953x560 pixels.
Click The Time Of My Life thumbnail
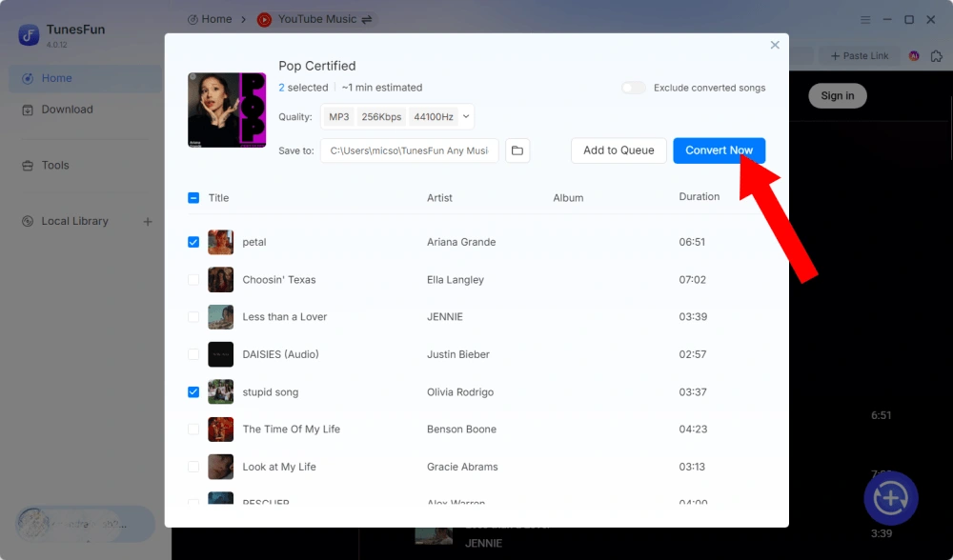point(221,430)
